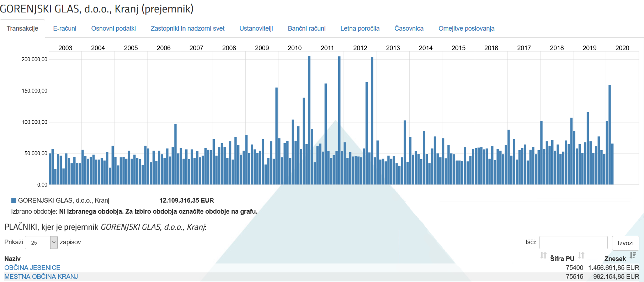Screen dimensions: 644x282
Task: Click the 2019 year label on chart
Action: [x=590, y=48]
